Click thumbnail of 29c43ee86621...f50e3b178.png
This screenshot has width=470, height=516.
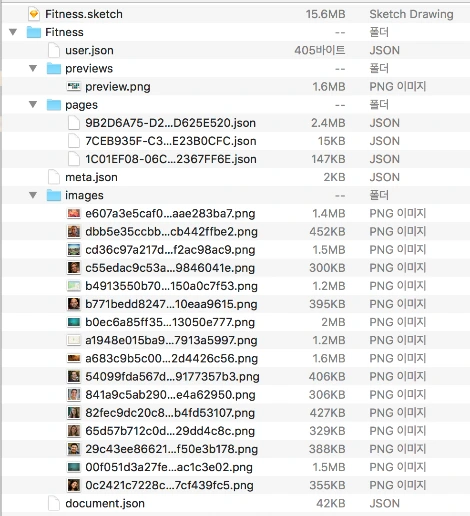coord(74,449)
